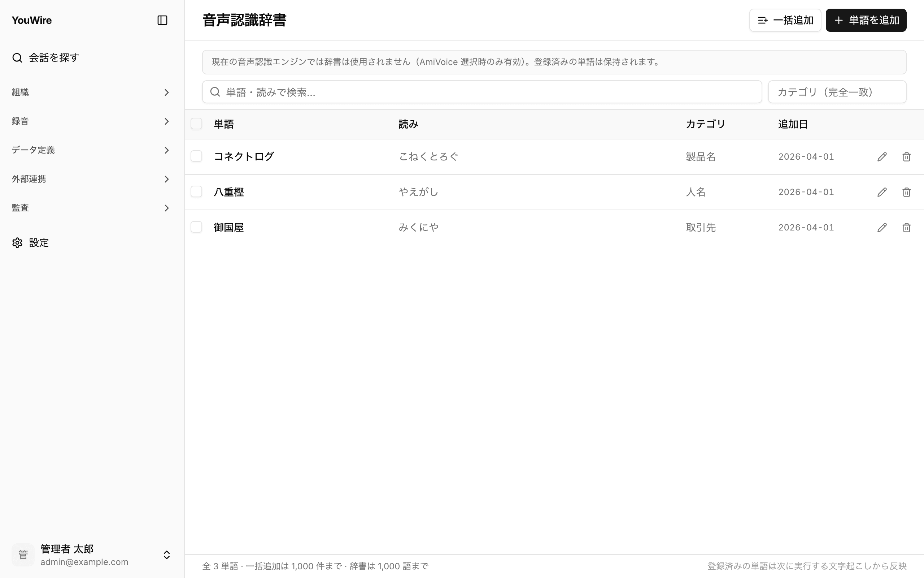Toggle the sidebar collapse icon
924x578 pixels.
click(162, 20)
